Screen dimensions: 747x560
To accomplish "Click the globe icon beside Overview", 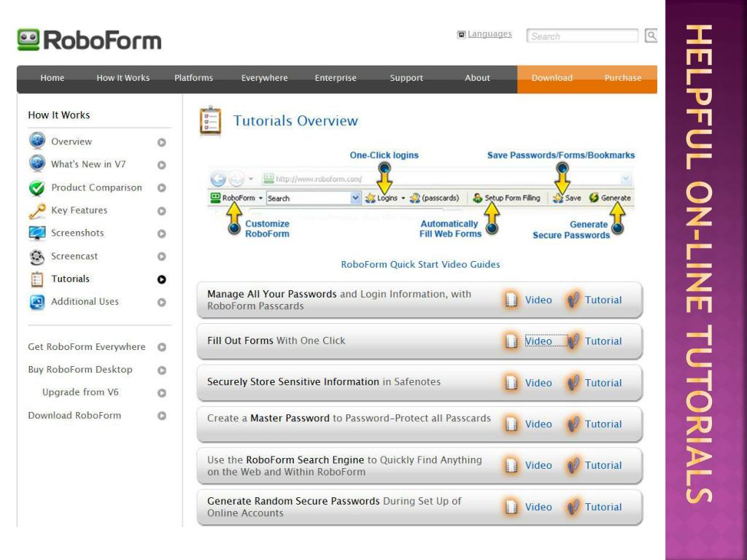I will [x=37, y=141].
